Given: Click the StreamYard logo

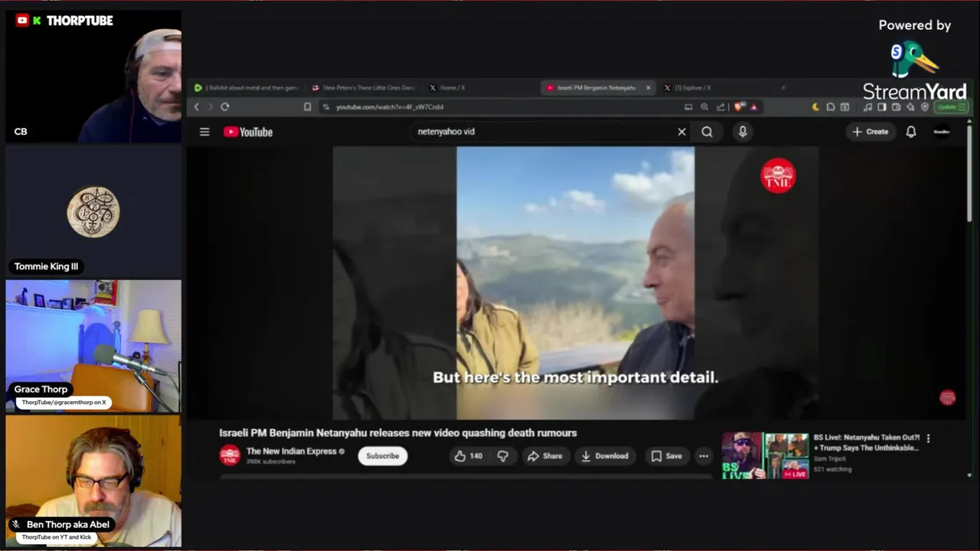Looking at the screenshot, I should (x=915, y=70).
